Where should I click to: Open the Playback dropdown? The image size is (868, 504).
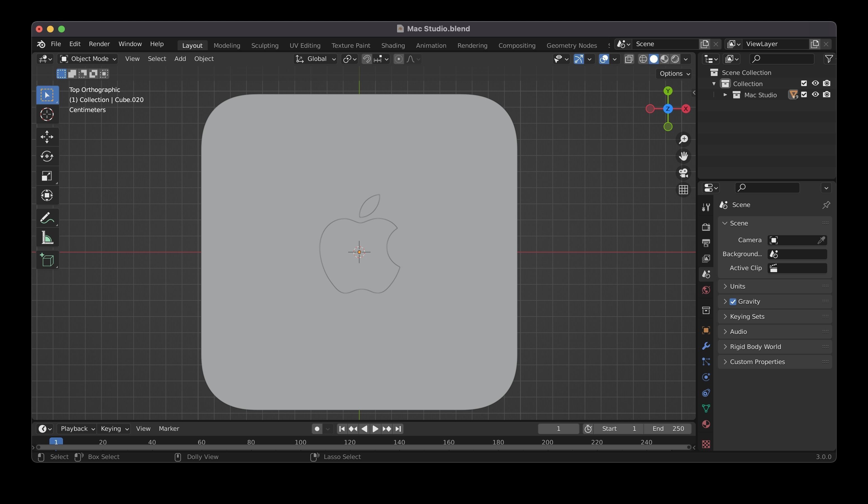pos(77,429)
